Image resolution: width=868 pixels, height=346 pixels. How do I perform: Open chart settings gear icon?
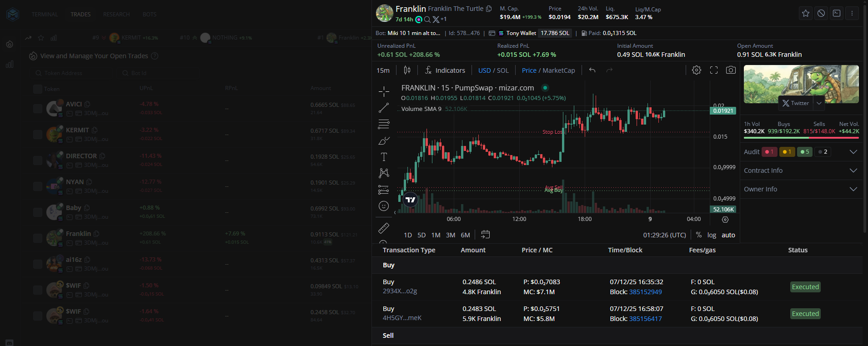(x=696, y=70)
